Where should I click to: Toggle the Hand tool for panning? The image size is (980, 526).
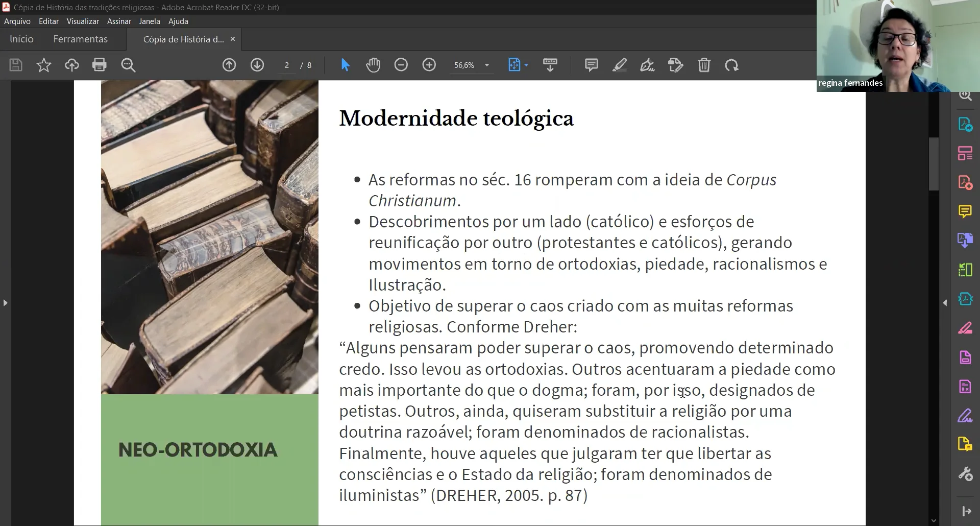pyautogui.click(x=373, y=65)
